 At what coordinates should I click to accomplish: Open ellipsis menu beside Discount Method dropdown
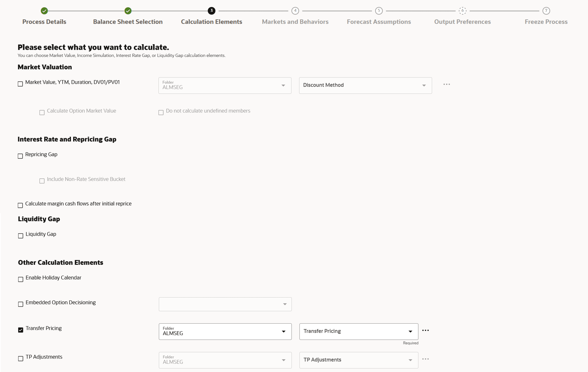446,85
